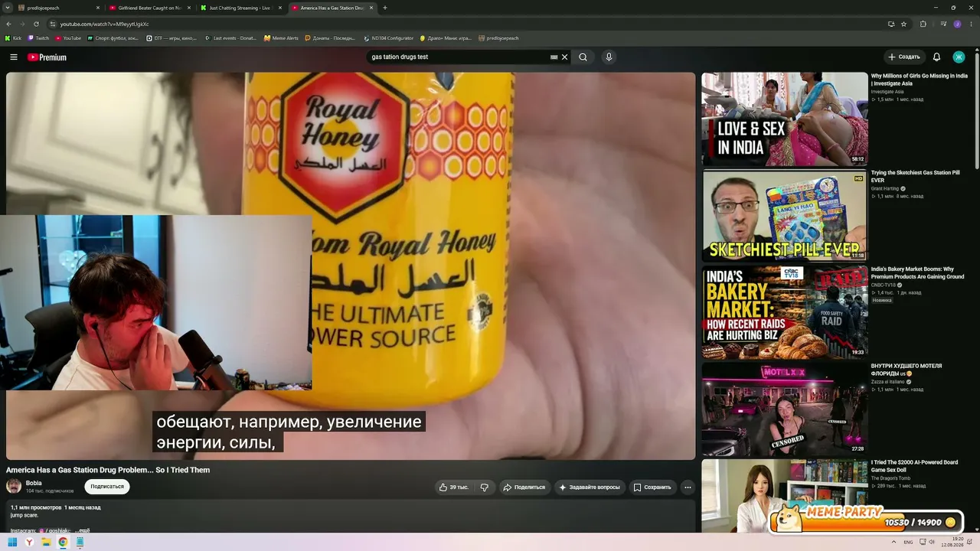Click the Задавайте вопросы button

tap(590, 487)
